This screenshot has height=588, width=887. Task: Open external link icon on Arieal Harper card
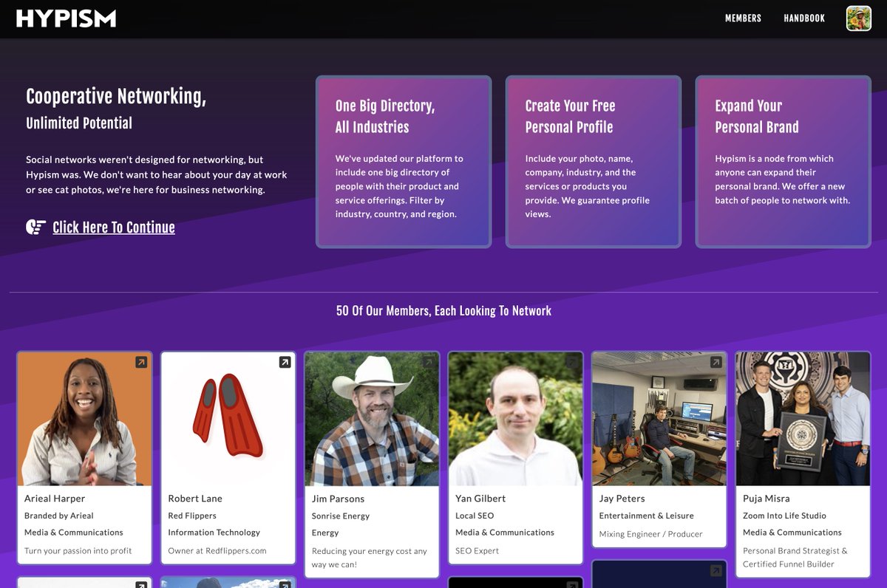141,362
